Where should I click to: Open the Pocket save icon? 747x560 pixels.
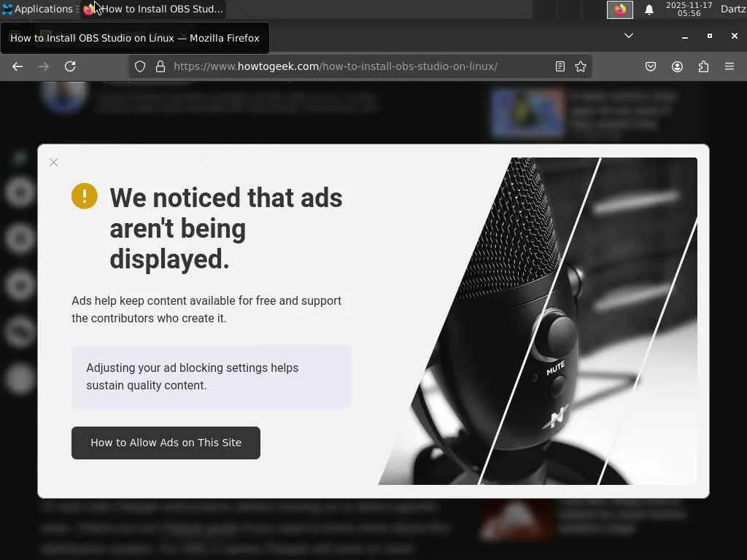click(x=651, y=66)
